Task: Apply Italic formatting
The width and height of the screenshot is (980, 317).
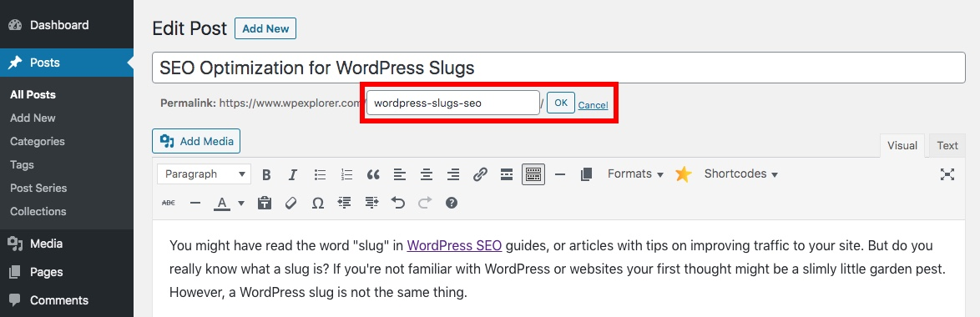Action: coord(292,174)
